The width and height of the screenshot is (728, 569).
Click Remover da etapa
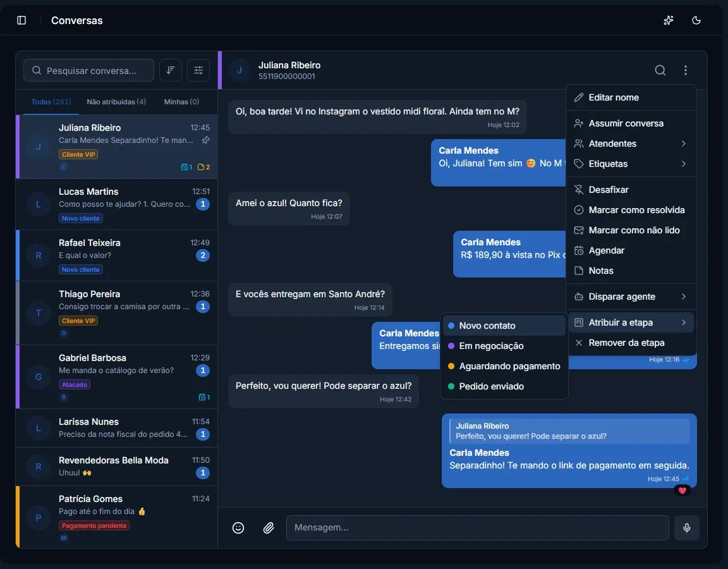pyautogui.click(x=631, y=343)
